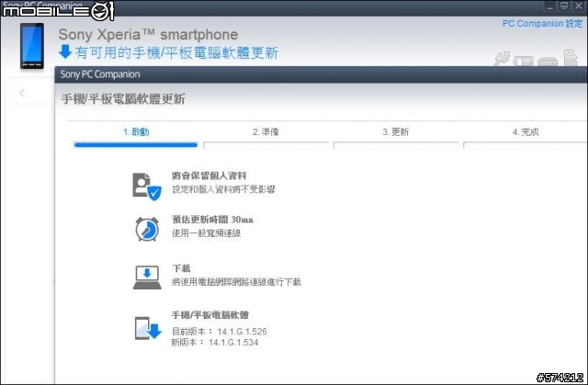Click the Xperia phone image icon
The width and height of the screenshot is (588, 385).
[x=32, y=46]
